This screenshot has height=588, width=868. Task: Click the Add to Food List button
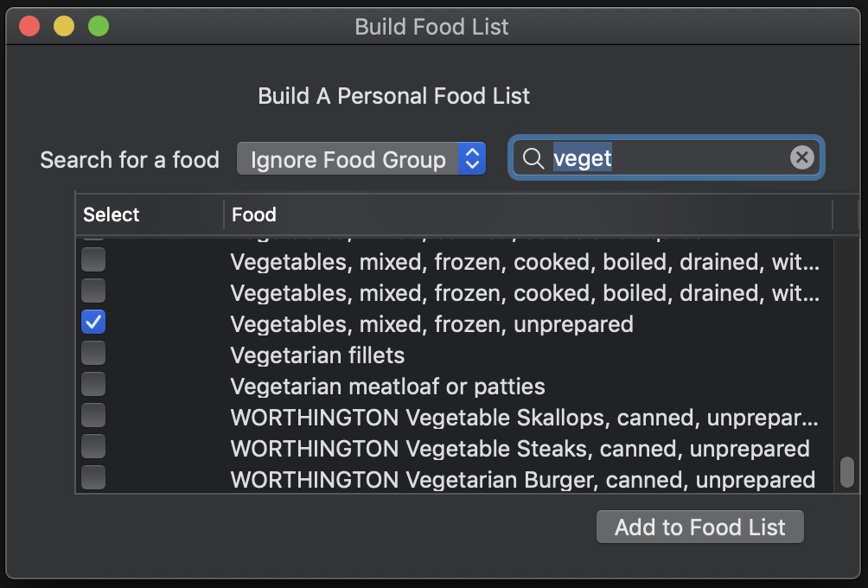pos(699,527)
